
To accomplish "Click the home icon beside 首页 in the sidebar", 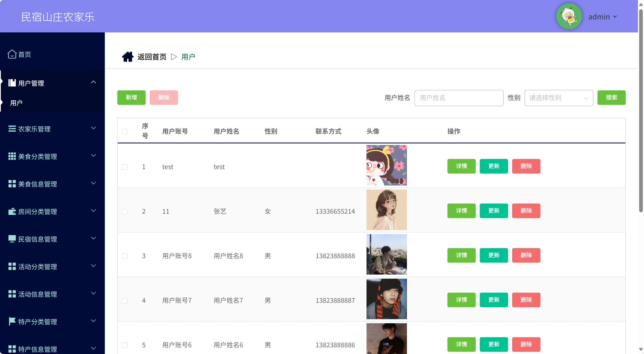I will pyautogui.click(x=12, y=54).
